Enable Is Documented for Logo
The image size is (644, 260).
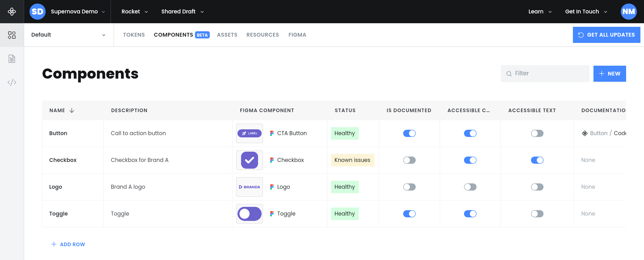click(409, 187)
